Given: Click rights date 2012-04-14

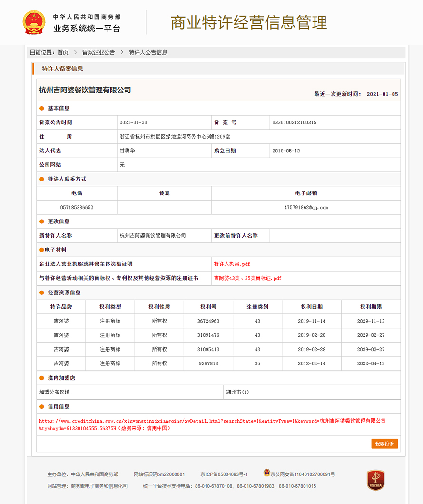Looking at the screenshot, I should 312,363.
